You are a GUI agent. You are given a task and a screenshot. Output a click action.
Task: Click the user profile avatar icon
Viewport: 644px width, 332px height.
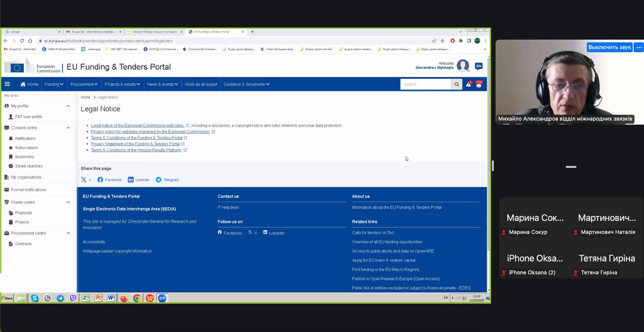463,65
